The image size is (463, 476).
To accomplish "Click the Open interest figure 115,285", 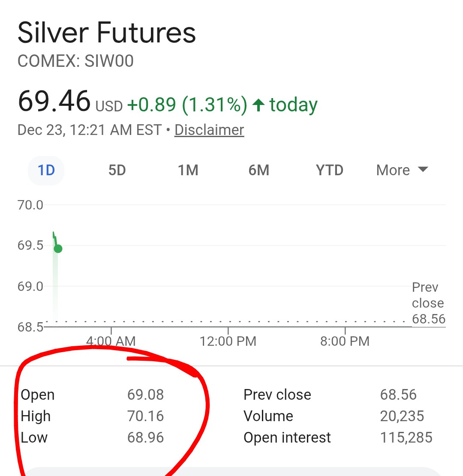I will [406, 437].
